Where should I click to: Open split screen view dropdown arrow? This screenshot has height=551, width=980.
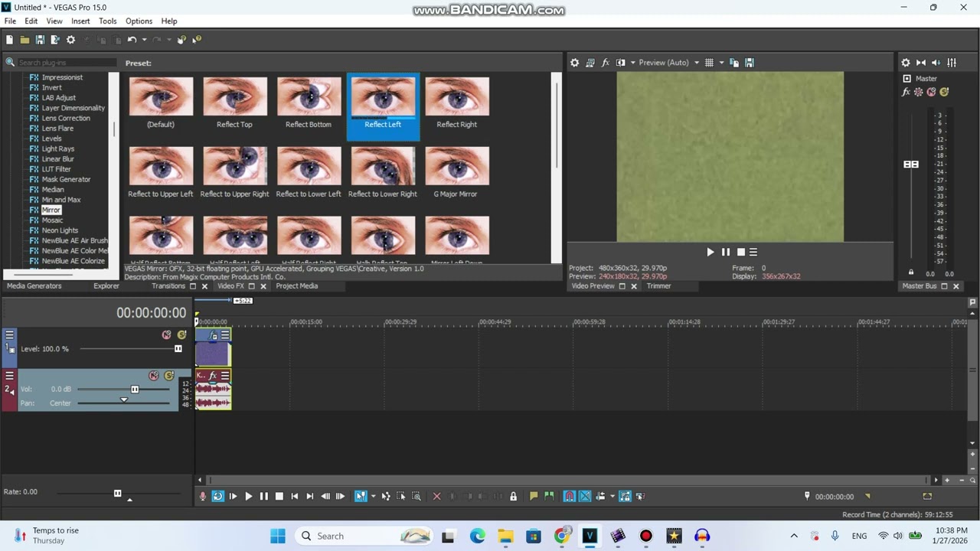(632, 63)
